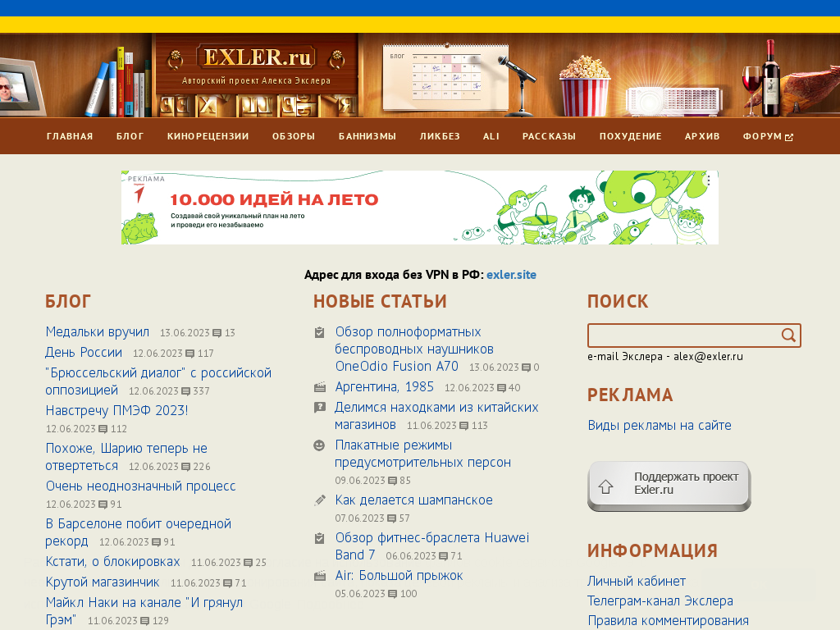Open БАННИЗМЫ menu item
Image resolution: width=840 pixels, height=630 pixels.
367,136
